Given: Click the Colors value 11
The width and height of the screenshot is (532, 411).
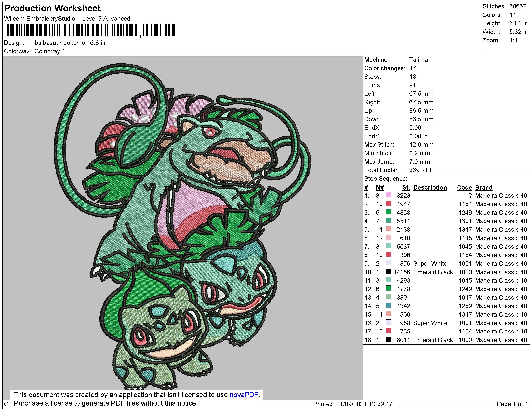Looking at the screenshot, I should coord(512,15).
